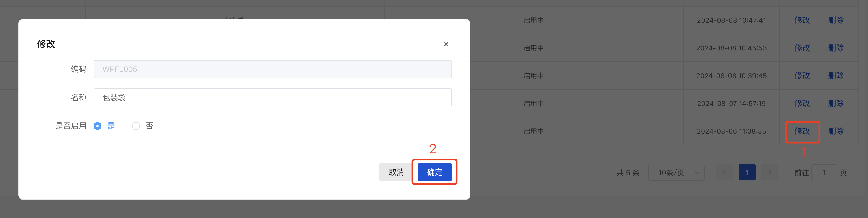Click the 前往 page number input
868x218 pixels.
824,172
